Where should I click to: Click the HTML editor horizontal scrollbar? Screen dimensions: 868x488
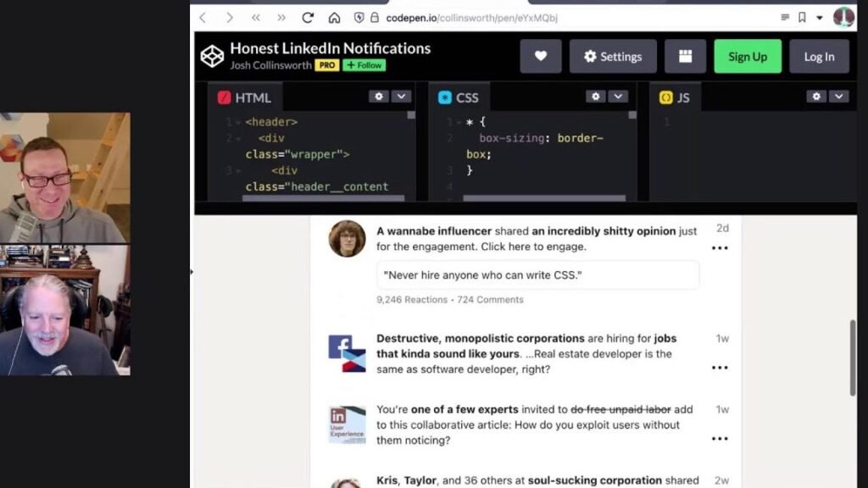pyautogui.click(x=323, y=198)
